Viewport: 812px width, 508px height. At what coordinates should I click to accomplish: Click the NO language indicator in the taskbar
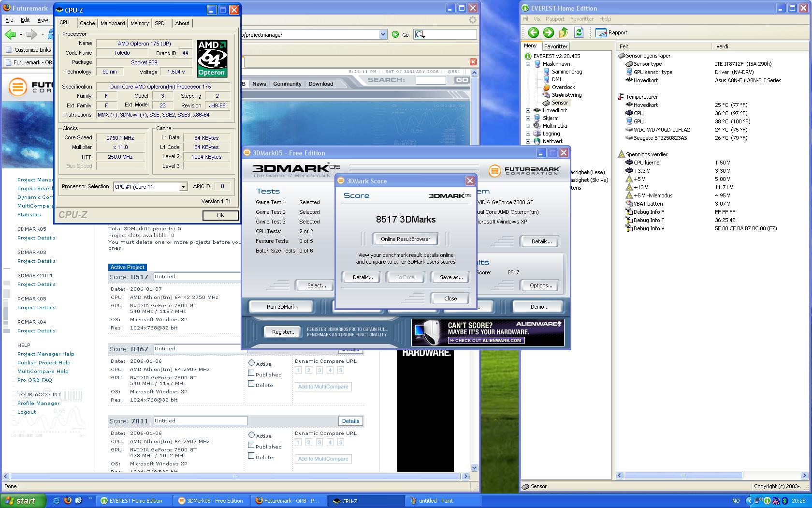[x=736, y=501]
